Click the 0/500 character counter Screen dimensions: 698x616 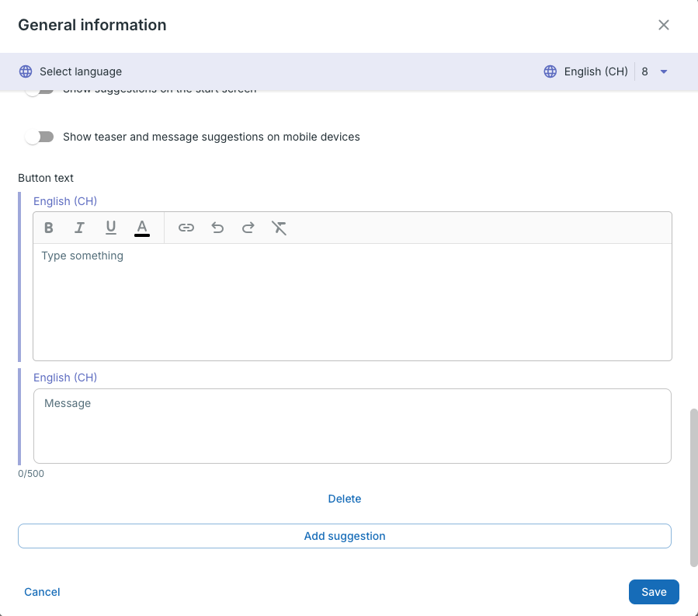point(31,474)
